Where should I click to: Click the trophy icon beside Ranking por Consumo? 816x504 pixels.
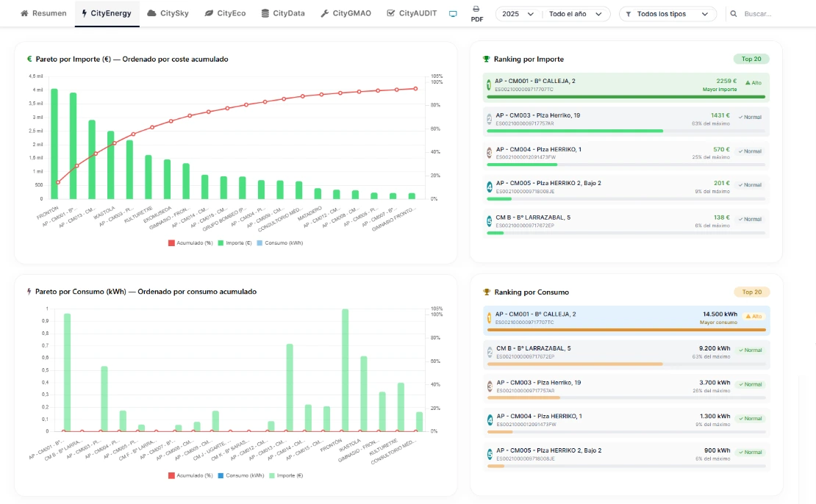[486, 292]
